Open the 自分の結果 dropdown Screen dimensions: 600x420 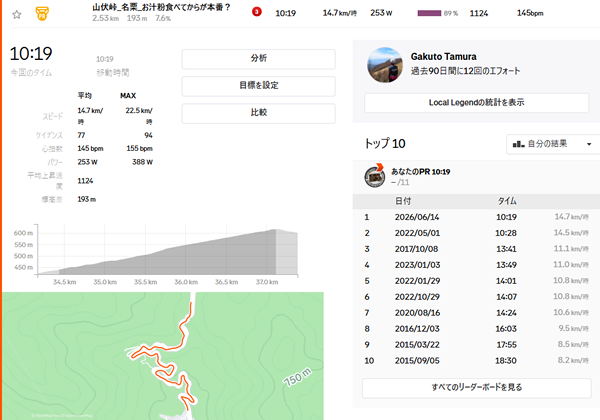point(553,144)
